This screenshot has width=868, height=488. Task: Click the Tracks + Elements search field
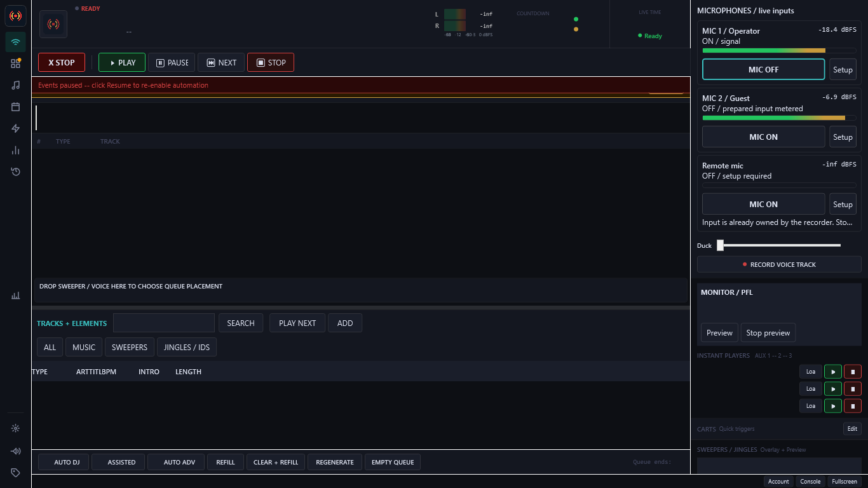(x=164, y=323)
